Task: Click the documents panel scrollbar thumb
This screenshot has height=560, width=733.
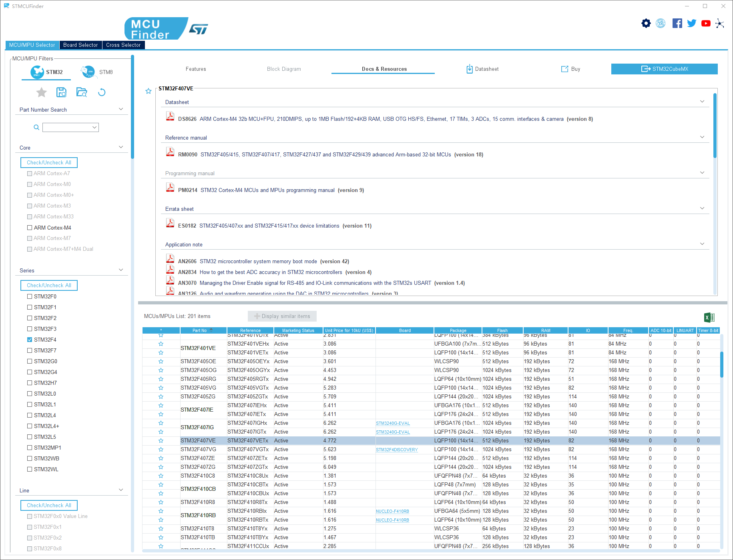Action: pos(715,125)
